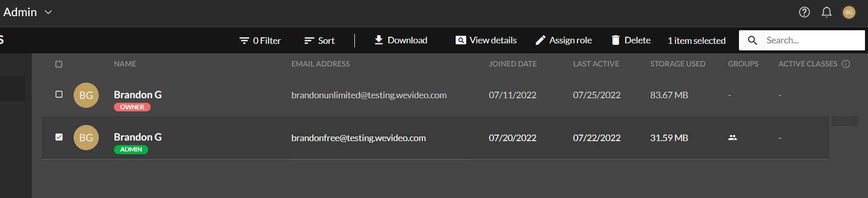Click View details button
The width and height of the screenshot is (868, 198).
(486, 40)
